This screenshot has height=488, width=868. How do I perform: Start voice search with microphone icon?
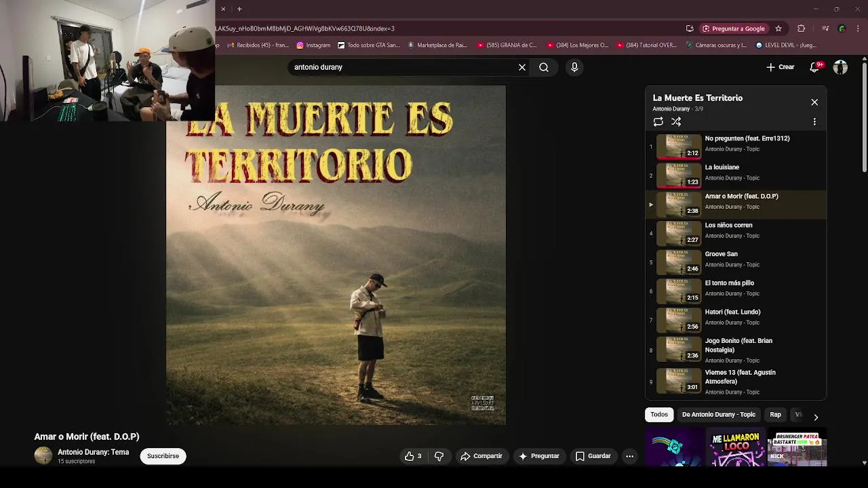click(x=574, y=67)
